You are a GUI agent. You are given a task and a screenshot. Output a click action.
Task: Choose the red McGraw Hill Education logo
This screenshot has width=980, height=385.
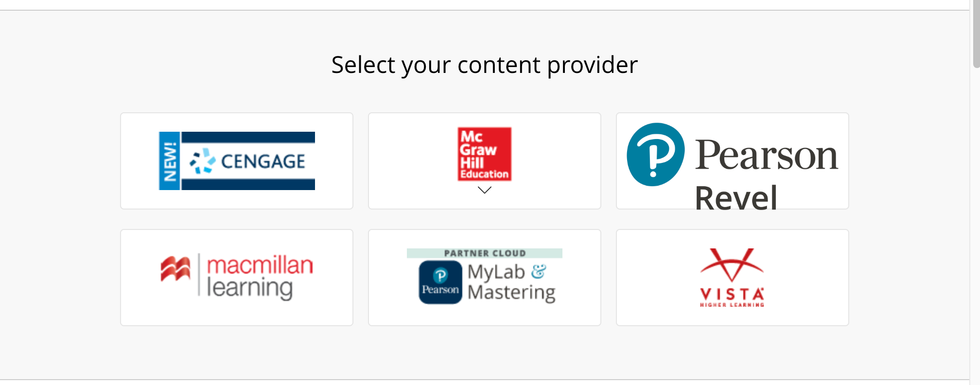tap(484, 154)
